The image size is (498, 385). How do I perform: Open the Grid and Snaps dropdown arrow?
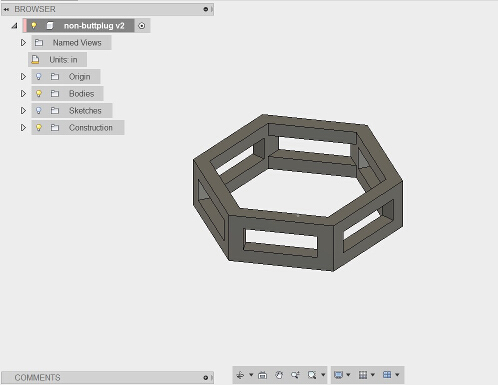[x=373, y=375]
